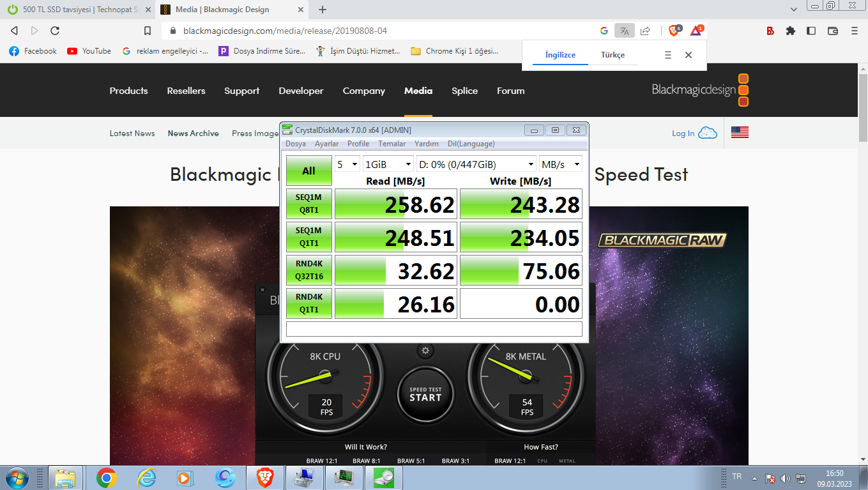This screenshot has width=868, height=490.
Task: Click the red B extension icon
Action: 770,31
